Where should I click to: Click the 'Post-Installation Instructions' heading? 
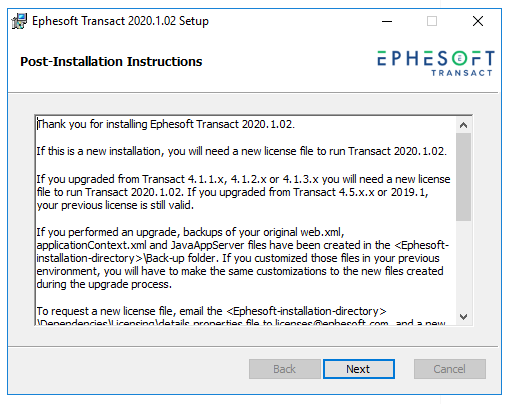(111, 62)
